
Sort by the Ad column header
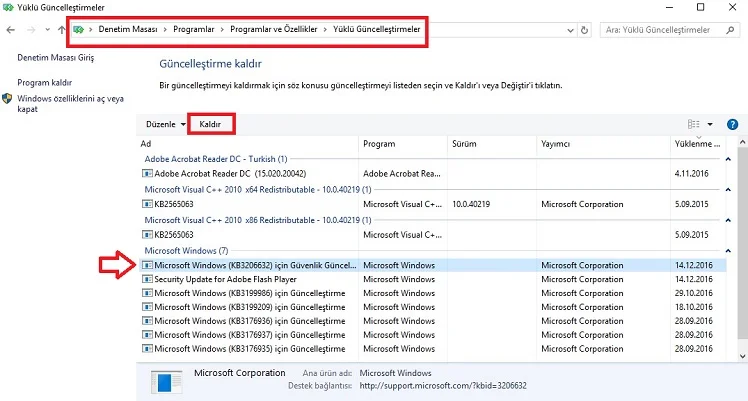[248, 144]
